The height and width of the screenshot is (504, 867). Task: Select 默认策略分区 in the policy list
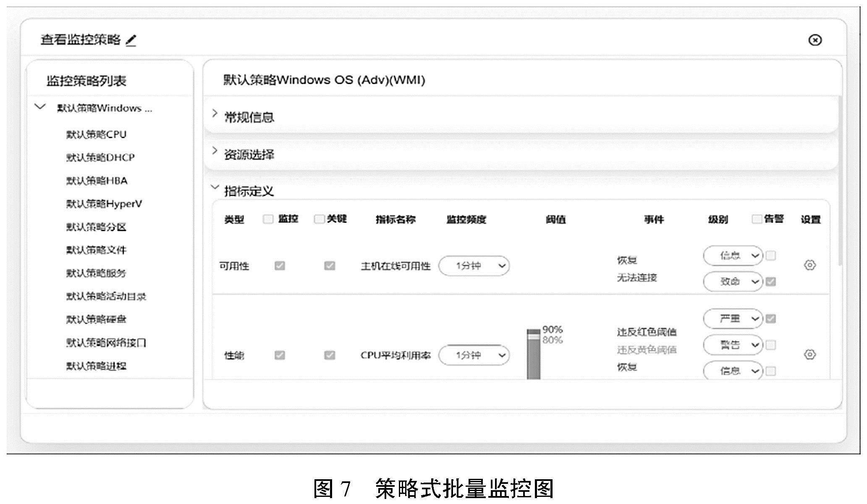pos(96,227)
